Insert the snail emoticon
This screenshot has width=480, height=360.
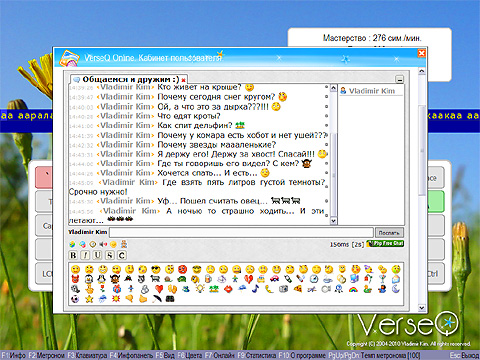coord(168,279)
